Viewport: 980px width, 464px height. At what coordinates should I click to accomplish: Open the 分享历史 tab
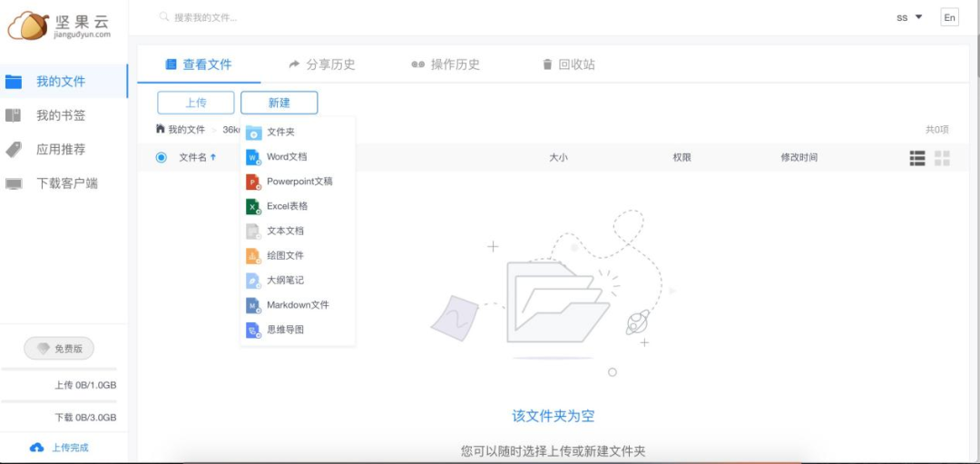click(x=322, y=64)
